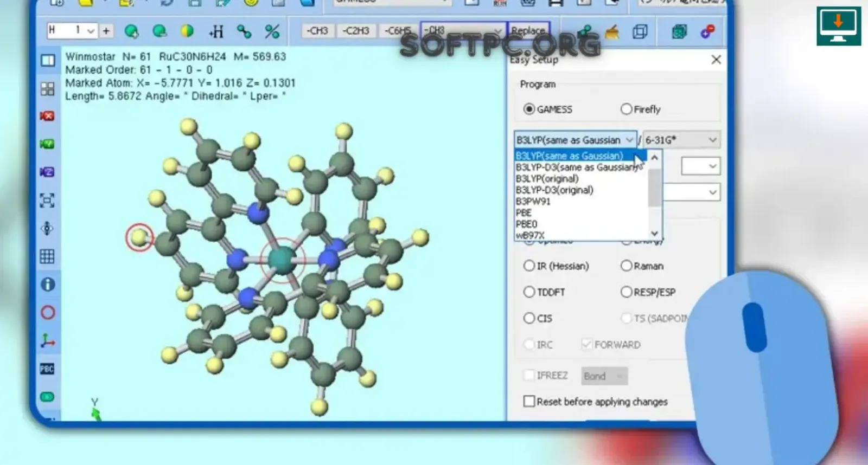This screenshot has height=465, width=868.
Task: Select the TDDFT radio button
Action: pyautogui.click(x=529, y=292)
